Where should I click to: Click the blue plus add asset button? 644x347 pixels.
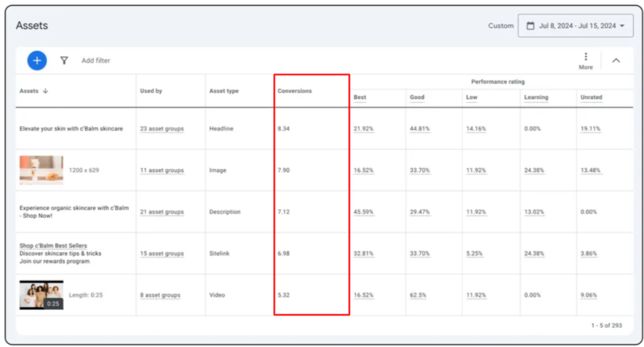click(x=37, y=60)
